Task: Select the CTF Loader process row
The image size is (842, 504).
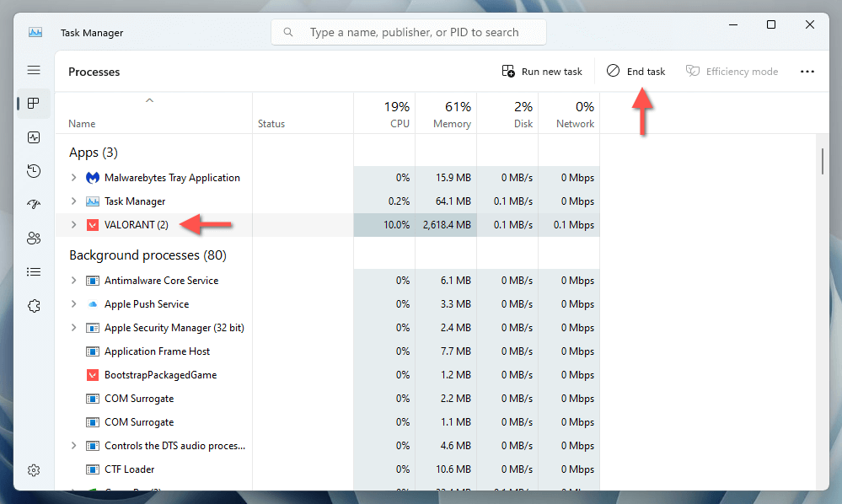Action: [x=129, y=469]
